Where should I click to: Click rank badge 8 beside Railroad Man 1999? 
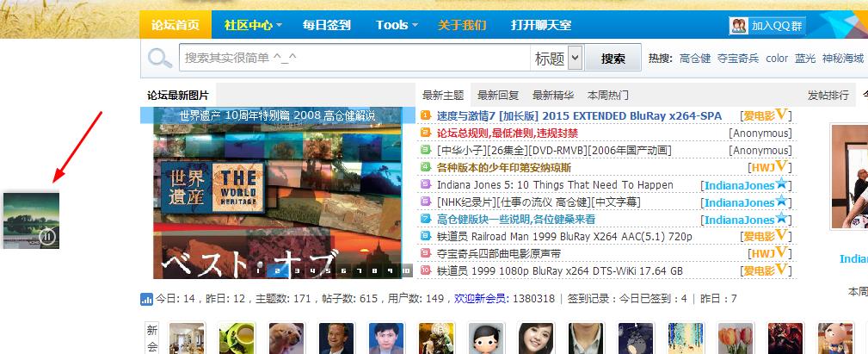click(x=426, y=236)
